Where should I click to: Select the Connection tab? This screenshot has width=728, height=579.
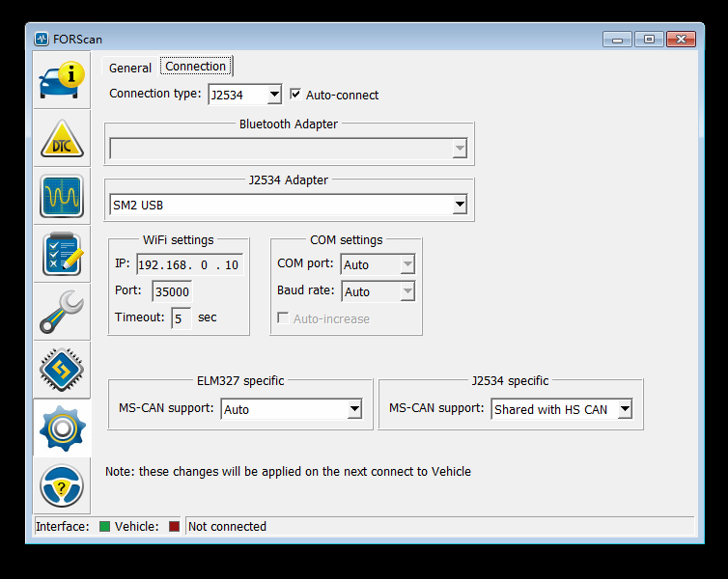pyautogui.click(x=195, y=66)
